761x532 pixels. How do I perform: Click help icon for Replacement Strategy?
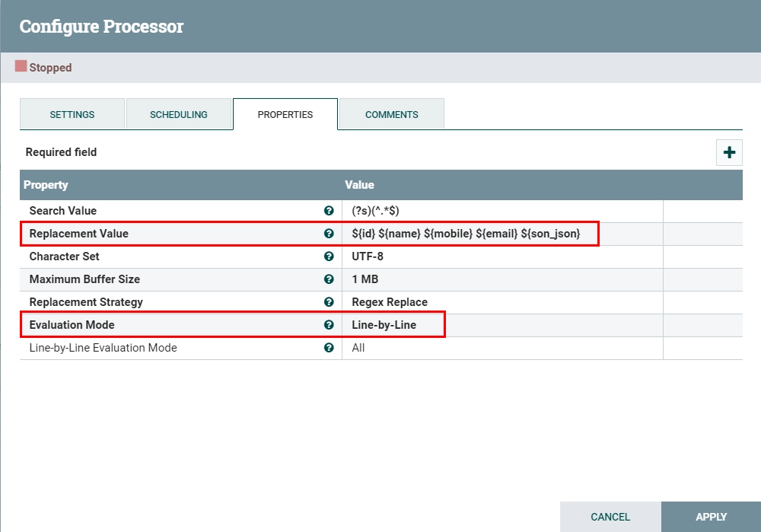pyautogui.click(x=329, y=302)
